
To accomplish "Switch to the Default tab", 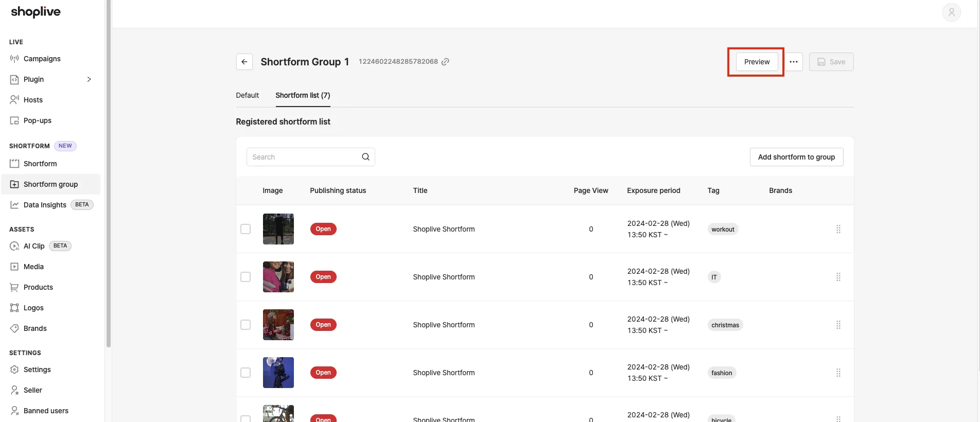I will pos(248,95).
